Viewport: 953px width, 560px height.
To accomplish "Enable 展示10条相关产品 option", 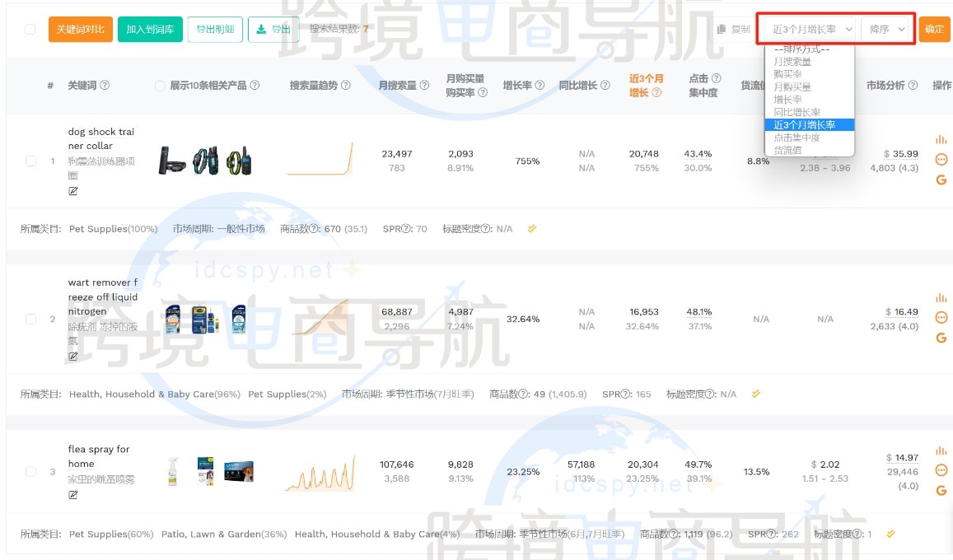I will 159,85.
